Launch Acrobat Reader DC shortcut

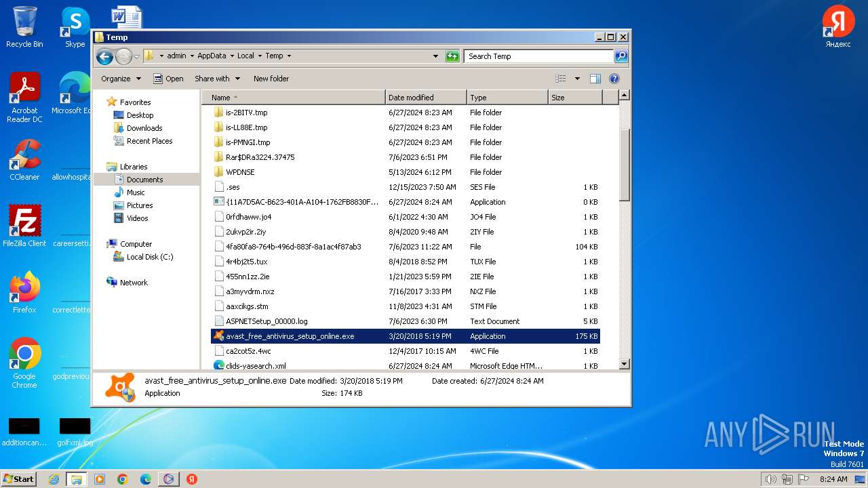pos(24,98)
